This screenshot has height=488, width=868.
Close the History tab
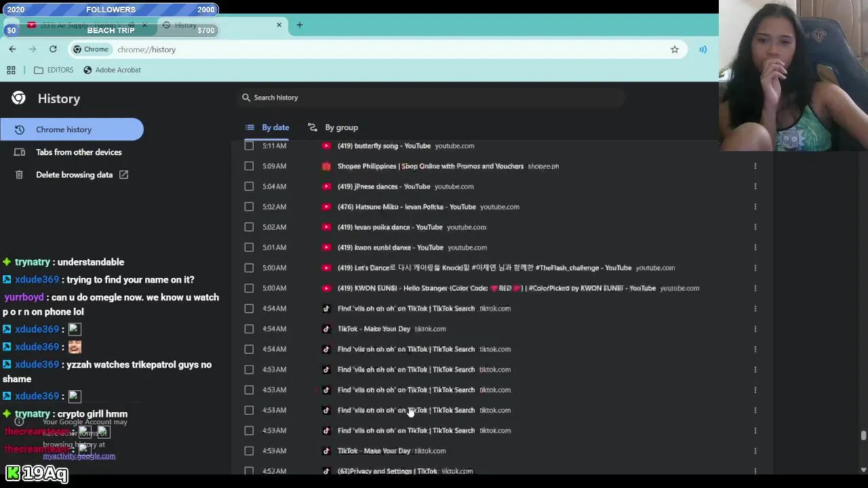[279, 25]
